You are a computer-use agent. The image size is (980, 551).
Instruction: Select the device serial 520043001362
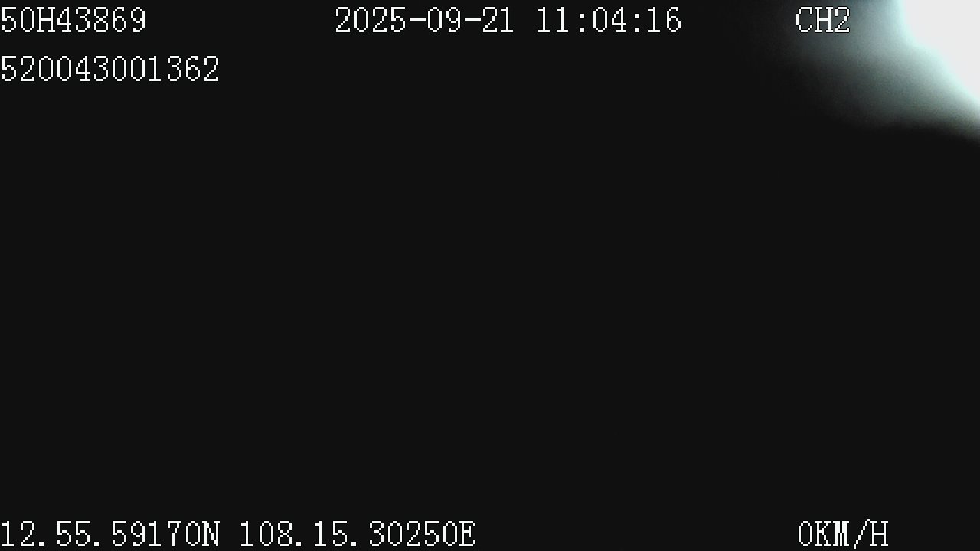pyautogui.click(x=109, y=70)
